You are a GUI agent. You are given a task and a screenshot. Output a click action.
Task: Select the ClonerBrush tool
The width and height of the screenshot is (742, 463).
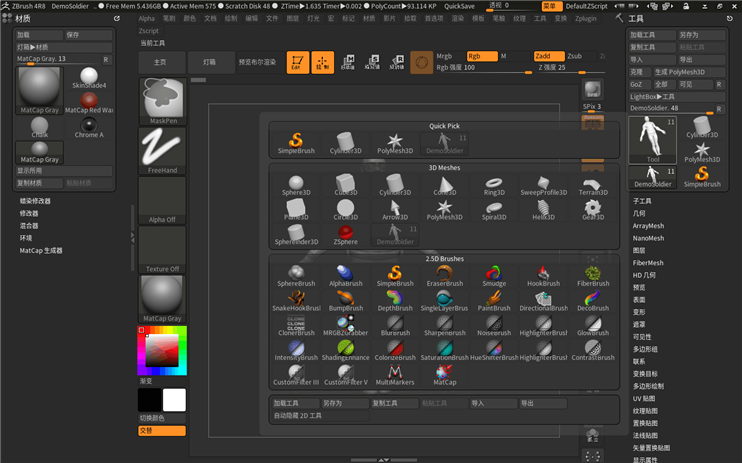coord(296,325)
